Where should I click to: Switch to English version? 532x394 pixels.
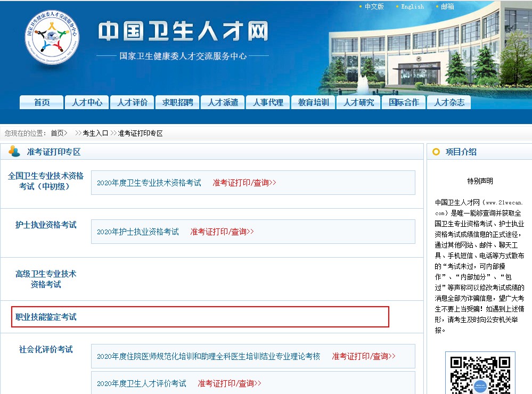(x=412, y=6)
